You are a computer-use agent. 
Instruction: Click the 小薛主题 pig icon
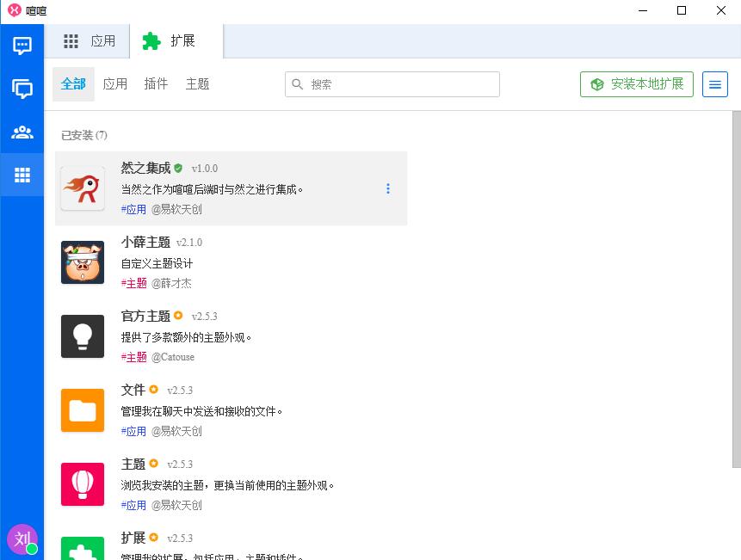click(83, 262)
